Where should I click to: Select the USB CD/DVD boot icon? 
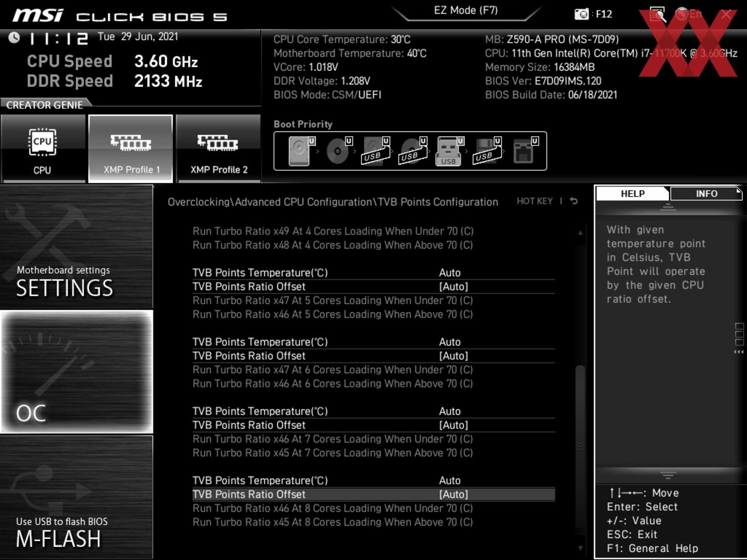[x=412, y=151]
